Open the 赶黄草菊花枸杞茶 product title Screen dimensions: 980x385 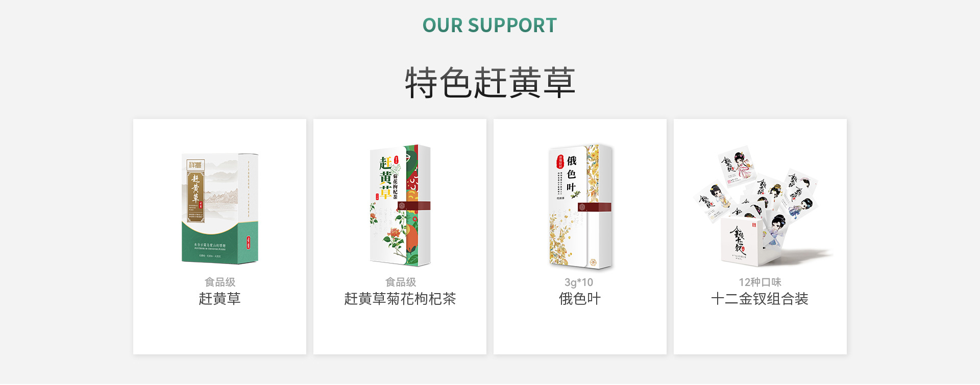(x=400, y=299)
